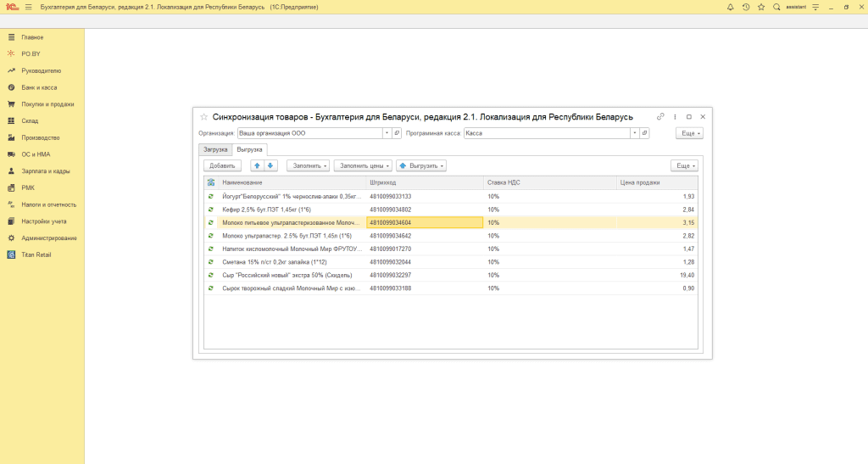Switch to Выгрузка tab

(x=250, y=149)
